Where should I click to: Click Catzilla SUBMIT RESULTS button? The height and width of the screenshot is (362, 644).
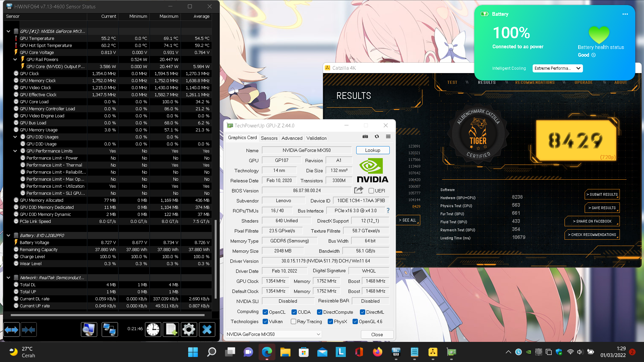pyautogui.click(x=602, y=194)
